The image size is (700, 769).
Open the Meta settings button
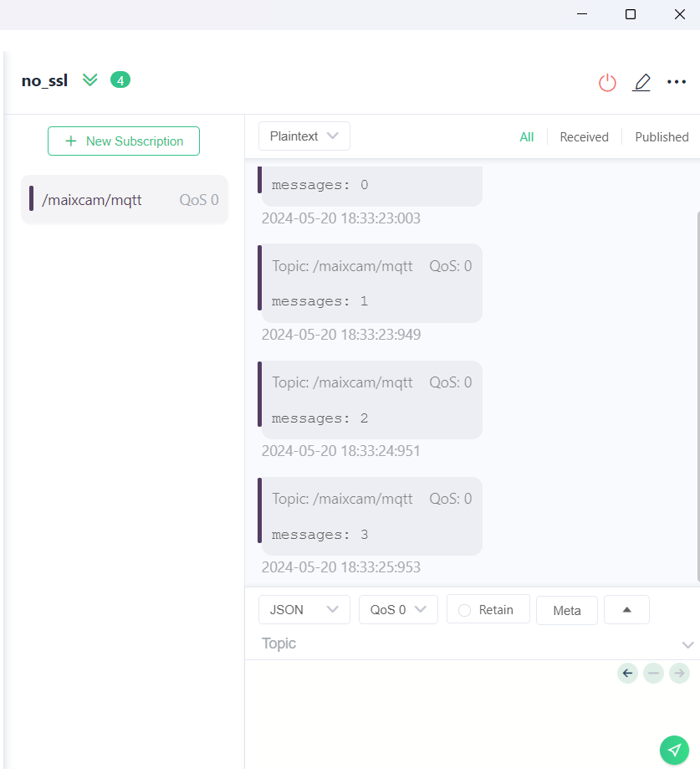point(566,610)
